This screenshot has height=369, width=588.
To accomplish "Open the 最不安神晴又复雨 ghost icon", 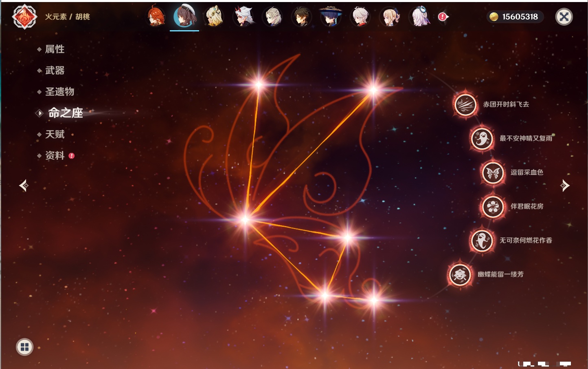I will (x=482, y=138).
